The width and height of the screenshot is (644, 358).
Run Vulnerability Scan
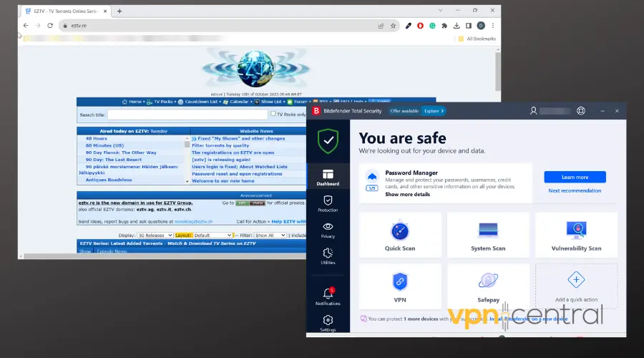coord(576,235)
